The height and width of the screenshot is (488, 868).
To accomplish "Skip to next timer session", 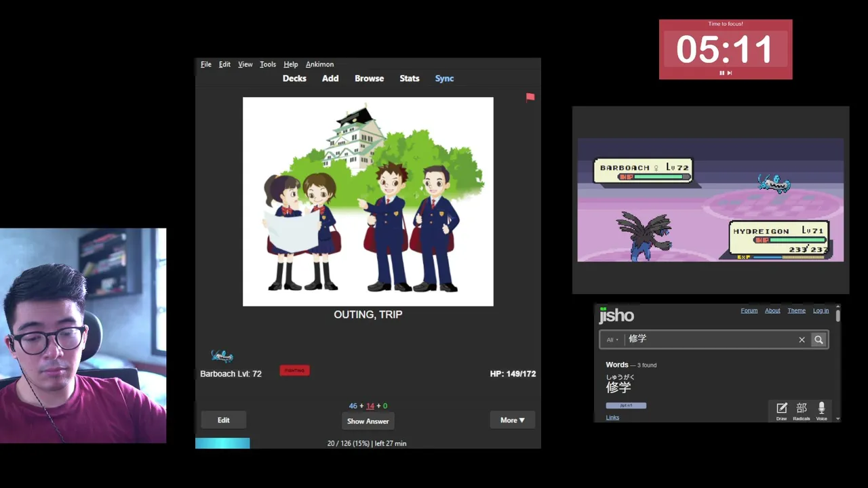I will point(730,73).
